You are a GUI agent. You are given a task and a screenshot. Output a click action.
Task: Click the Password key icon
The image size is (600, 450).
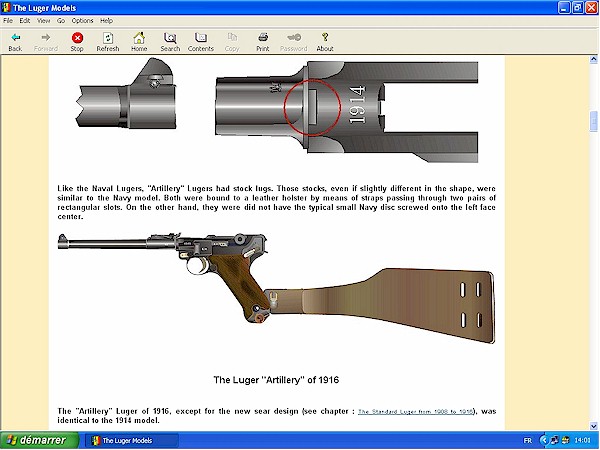click(x=294, y=42)
